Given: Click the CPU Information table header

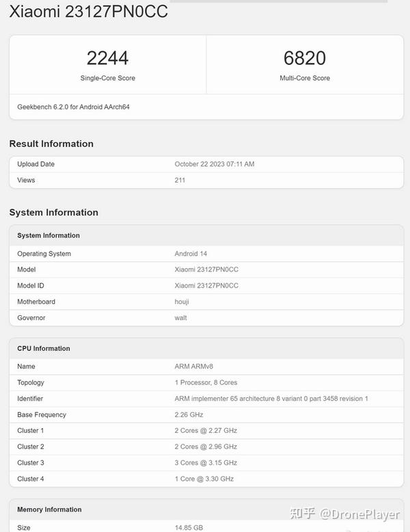Looking at the screenshot, I should click(x=44, y=349).
